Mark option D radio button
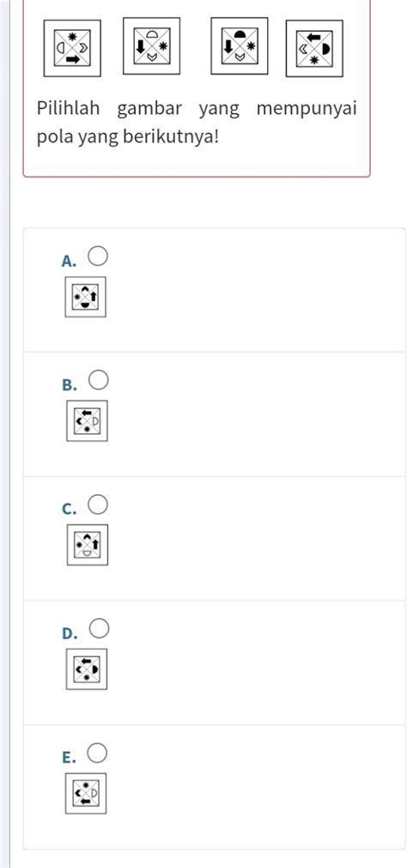 click(x=99, y=629)
